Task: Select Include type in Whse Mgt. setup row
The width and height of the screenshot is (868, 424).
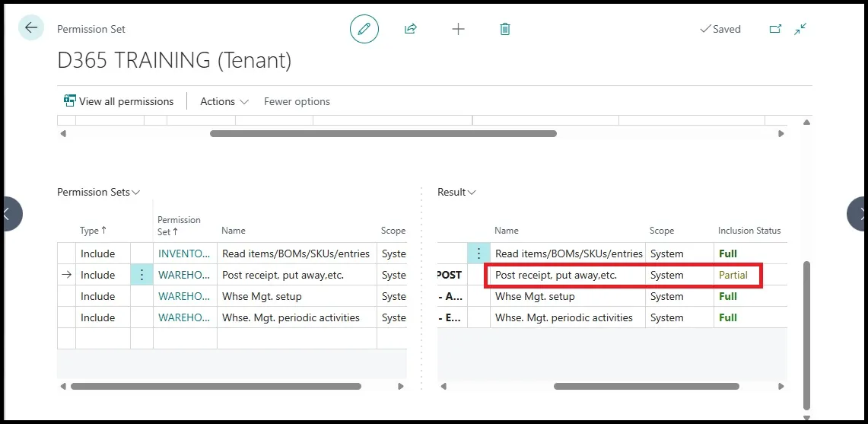Action: pyautogui.click(x=98, y=297)
